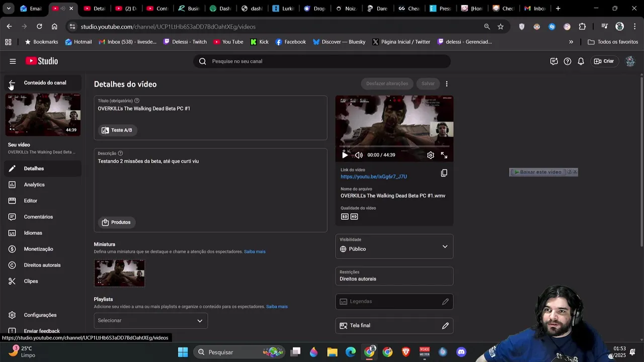Open Analytics in the sidebar

(43, 185)
